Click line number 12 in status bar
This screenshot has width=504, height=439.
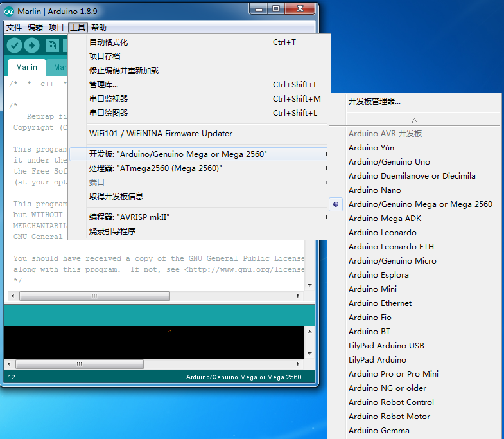pos(12,377)
